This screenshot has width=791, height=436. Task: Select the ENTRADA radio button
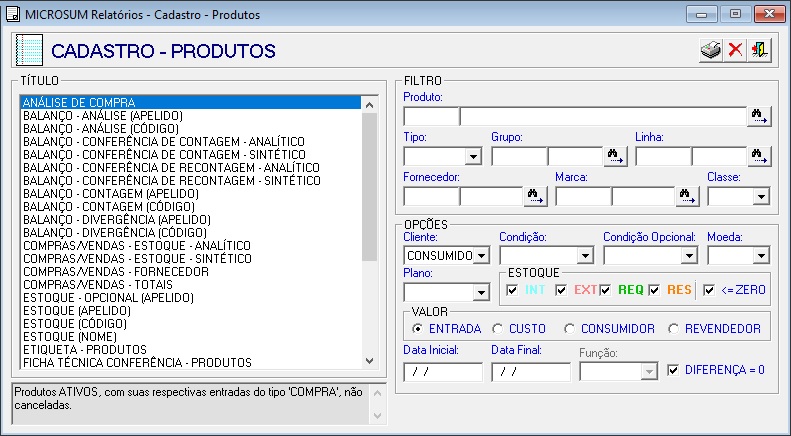point(417,329)
